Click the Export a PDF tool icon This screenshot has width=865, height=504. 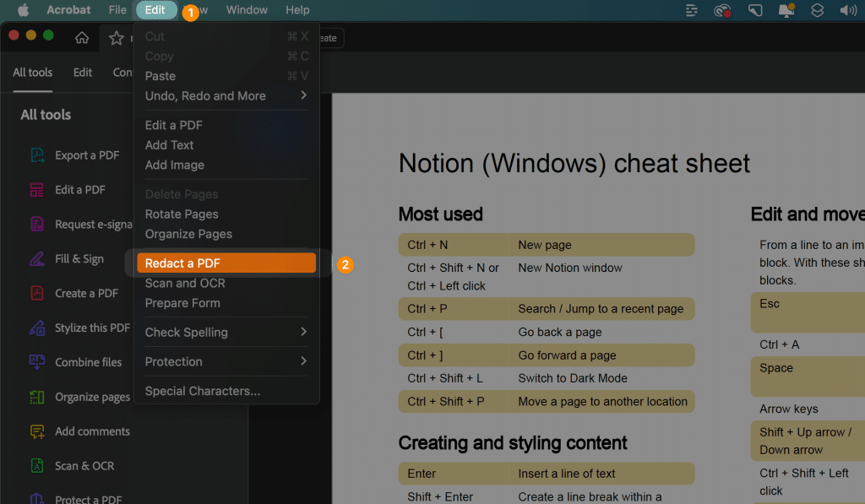pos(37,155)
